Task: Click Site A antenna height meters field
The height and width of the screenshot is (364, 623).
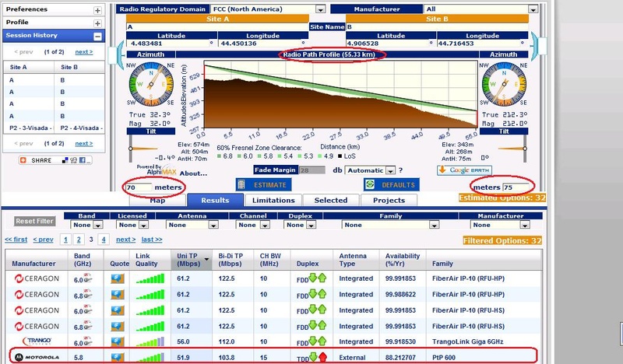Action: (x=139, y=187)
